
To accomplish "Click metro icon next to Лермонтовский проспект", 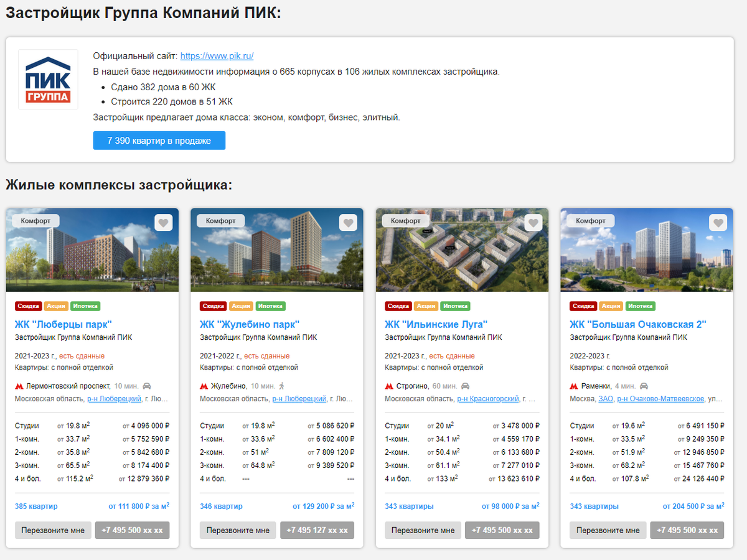I will tap(19, 386).
